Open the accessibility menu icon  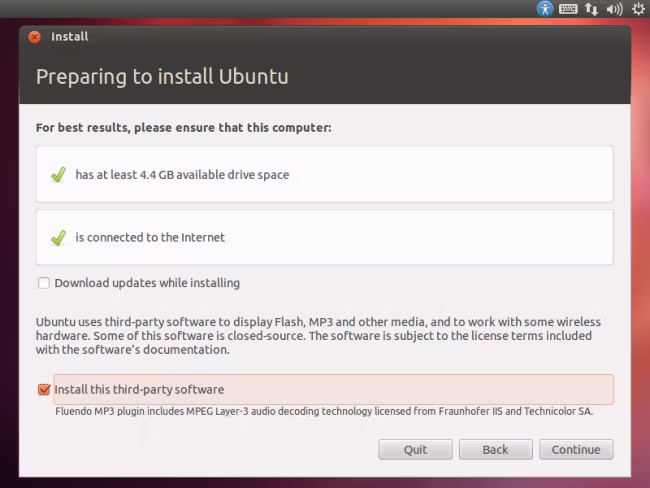click(545, 8)
